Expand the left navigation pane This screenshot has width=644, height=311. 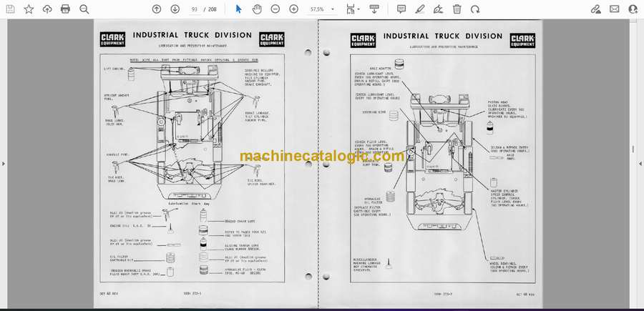pos(4,164)
